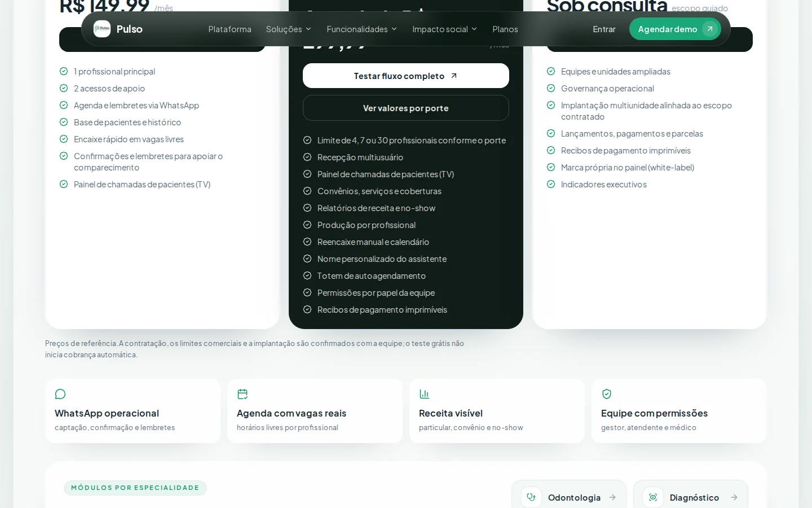Open the Plataforma nav item
This screenshot has width=812, height=508.
[230, 29]
